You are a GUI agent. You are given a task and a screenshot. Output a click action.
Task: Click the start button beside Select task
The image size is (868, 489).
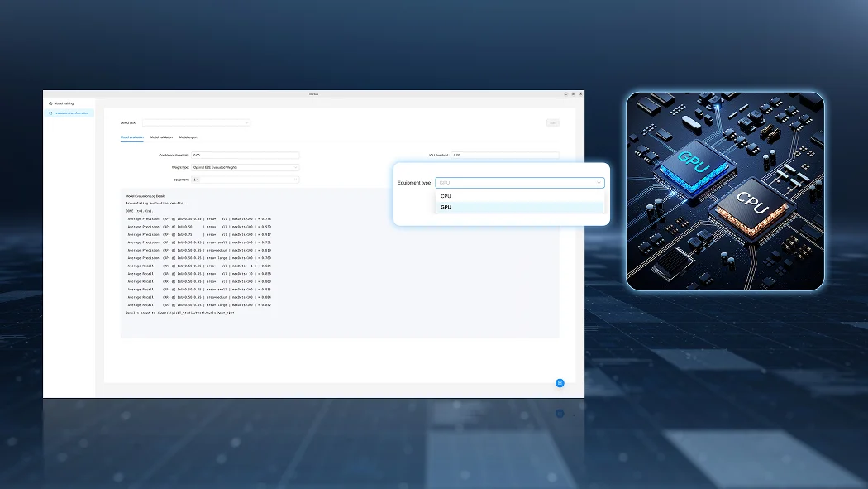pyautogui.click(x=552, y=123)
